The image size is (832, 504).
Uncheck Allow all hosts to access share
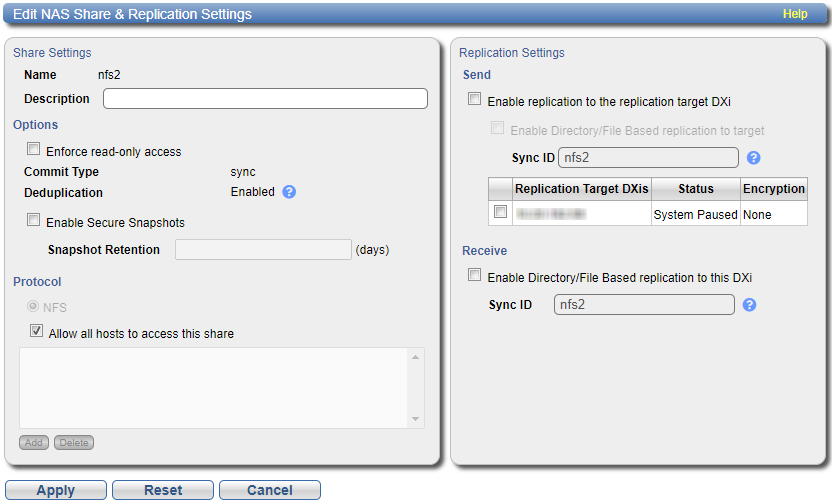[36, 332]
